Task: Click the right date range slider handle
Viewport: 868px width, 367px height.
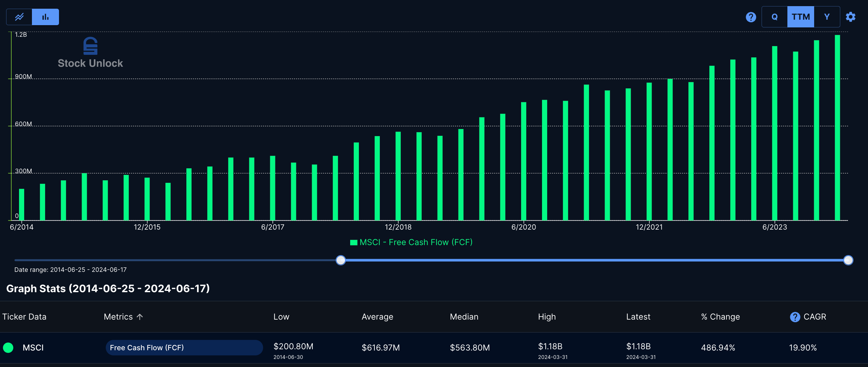Action: coord(848,260)
